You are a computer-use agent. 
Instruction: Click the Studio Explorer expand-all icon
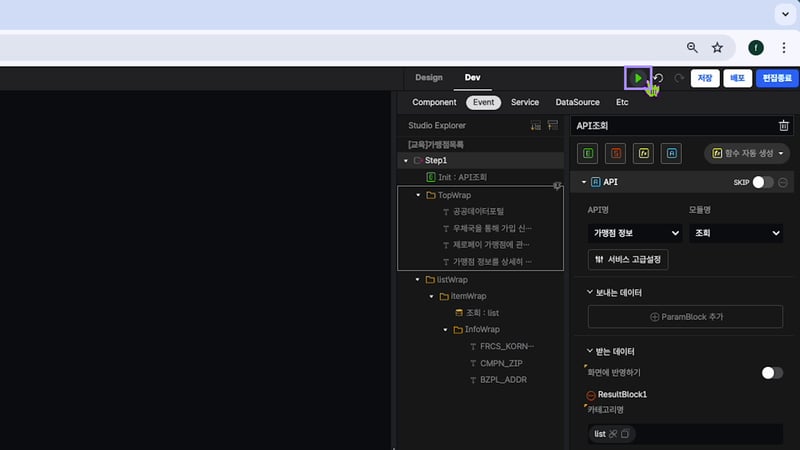(x=535, y=126)
